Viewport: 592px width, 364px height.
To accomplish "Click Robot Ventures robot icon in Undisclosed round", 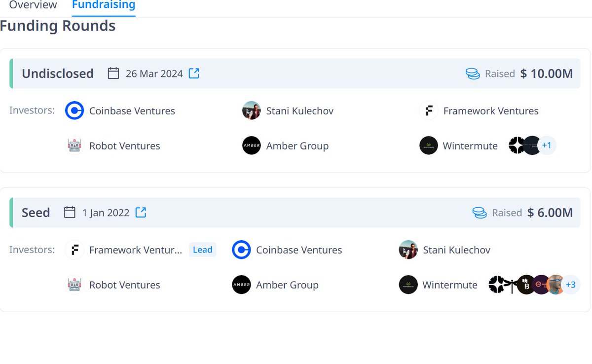I will [74, 146].
